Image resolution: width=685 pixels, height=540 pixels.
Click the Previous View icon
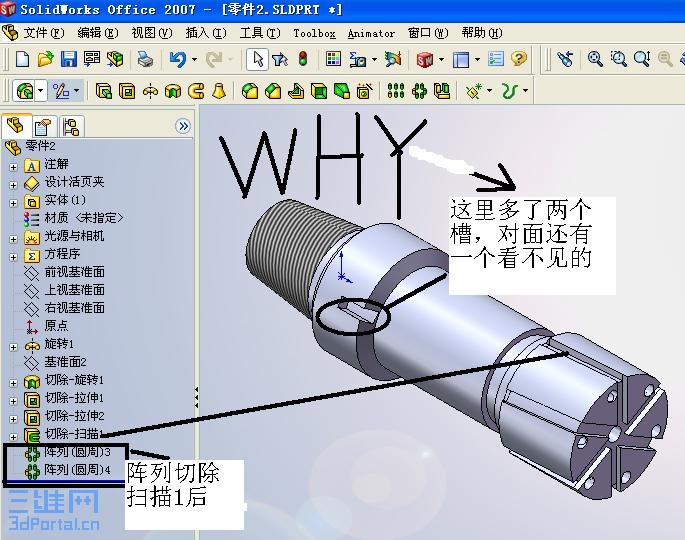click(x=564, y=59)
